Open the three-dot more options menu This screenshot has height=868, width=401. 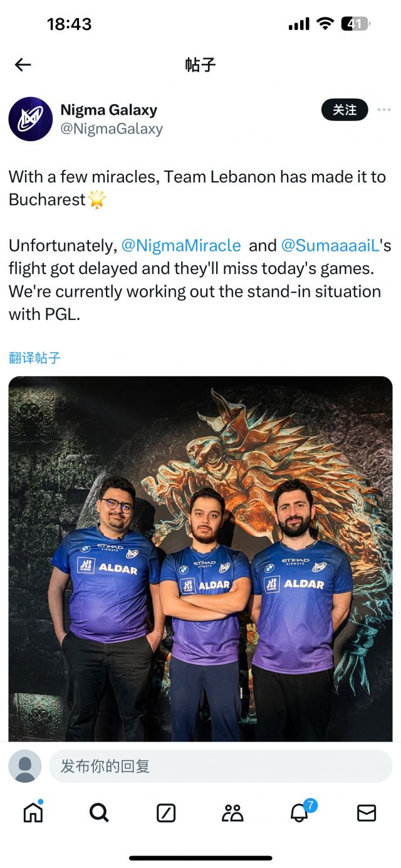(x=384, y=110)
